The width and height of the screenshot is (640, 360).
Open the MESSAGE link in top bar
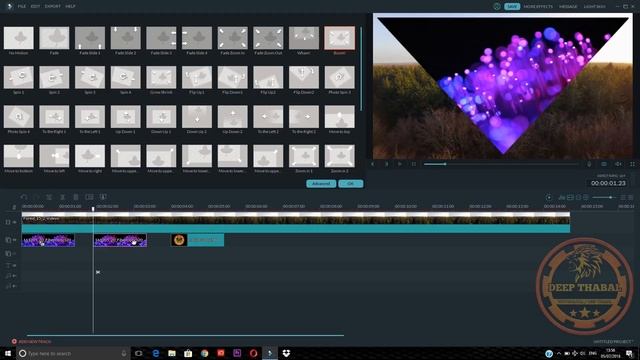pos(568,6)
